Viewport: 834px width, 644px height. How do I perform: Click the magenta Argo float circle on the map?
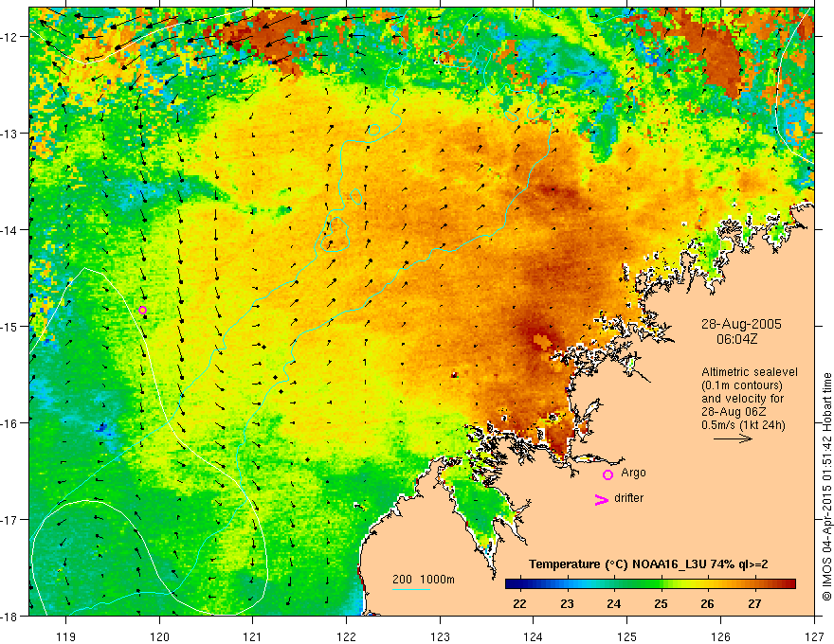pos(142,311)
